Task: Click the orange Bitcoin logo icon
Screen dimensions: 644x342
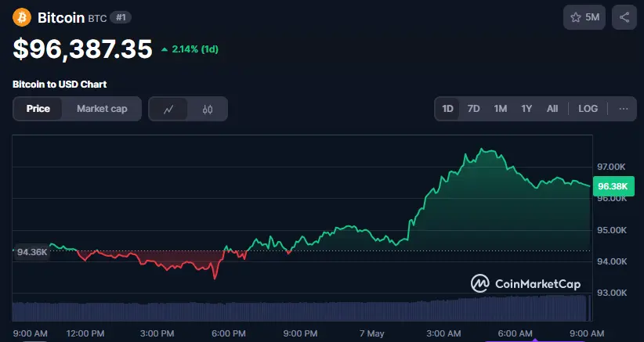Action: [x=22, y=18]
